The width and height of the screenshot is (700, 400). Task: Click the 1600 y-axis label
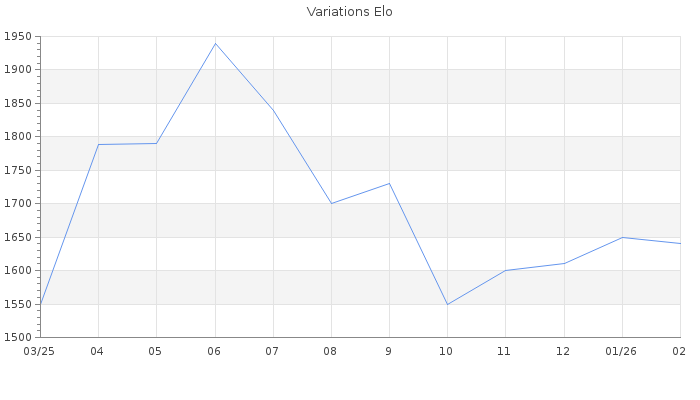point(19,270)
